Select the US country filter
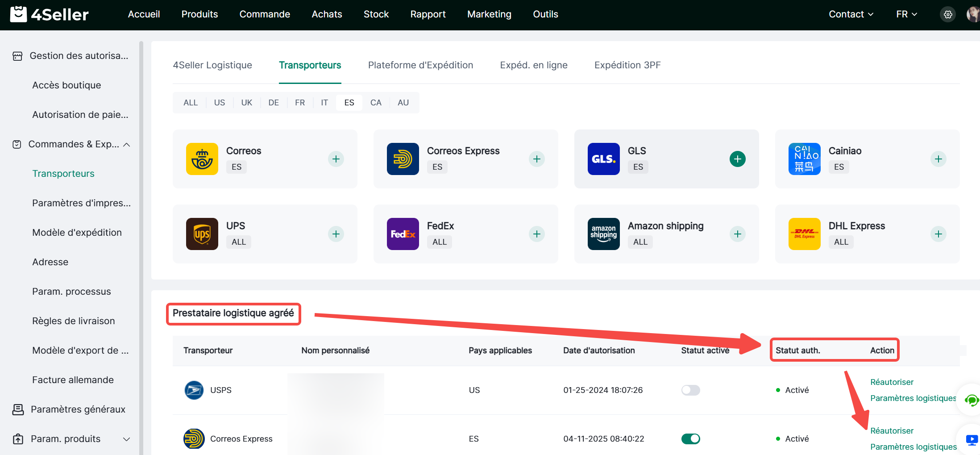The height and width of the screenshot is (455, 980). pyautogui.click(x=219, y=103)
